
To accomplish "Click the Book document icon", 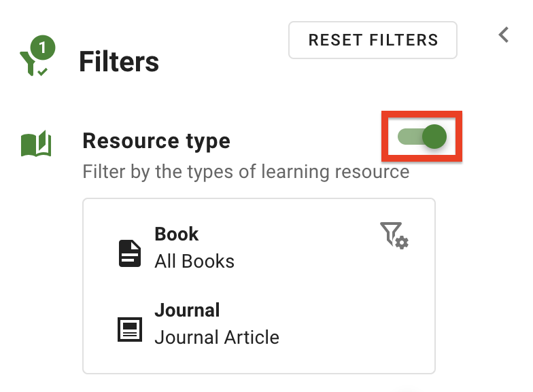I will (x=130, y=253).
